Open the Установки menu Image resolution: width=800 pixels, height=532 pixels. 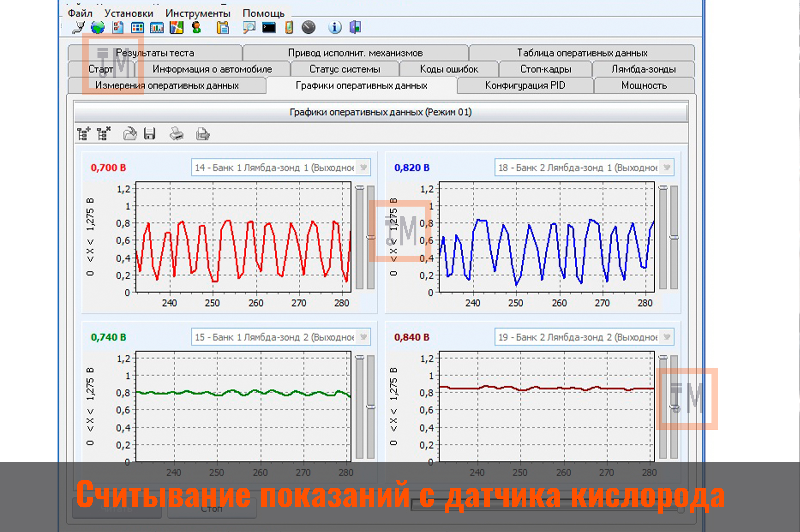[129, 13]
